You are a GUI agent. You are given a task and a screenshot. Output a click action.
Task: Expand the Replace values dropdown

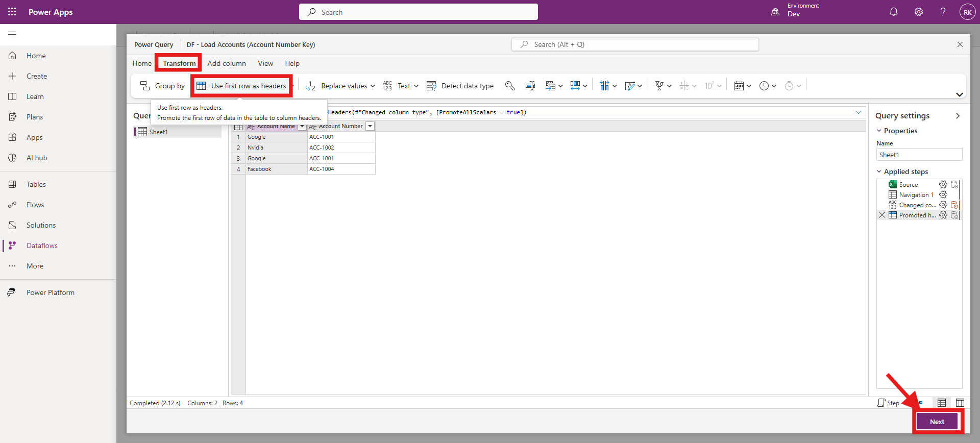click(373, 86)
